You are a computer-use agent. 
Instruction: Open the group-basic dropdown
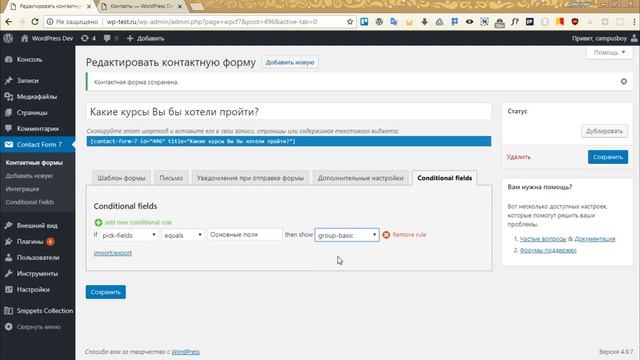pyautogui.click(x=347, y=235)
